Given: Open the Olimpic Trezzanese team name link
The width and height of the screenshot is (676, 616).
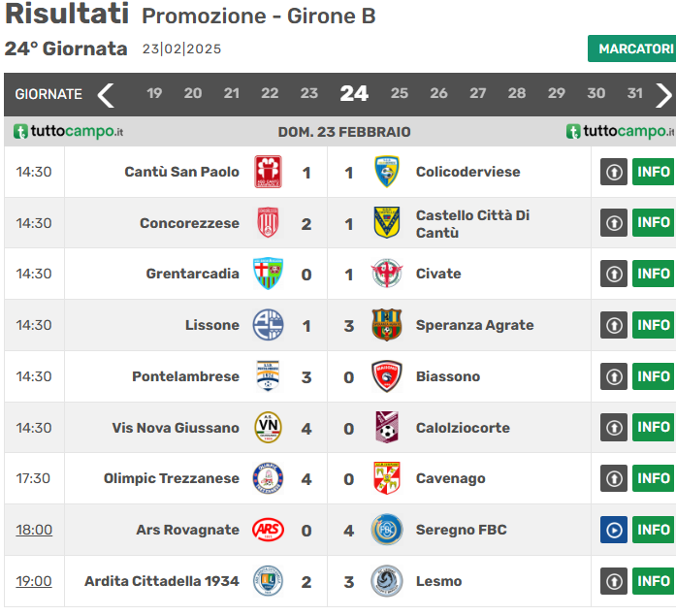Looking at the screenshot, I should pos(172,478).
